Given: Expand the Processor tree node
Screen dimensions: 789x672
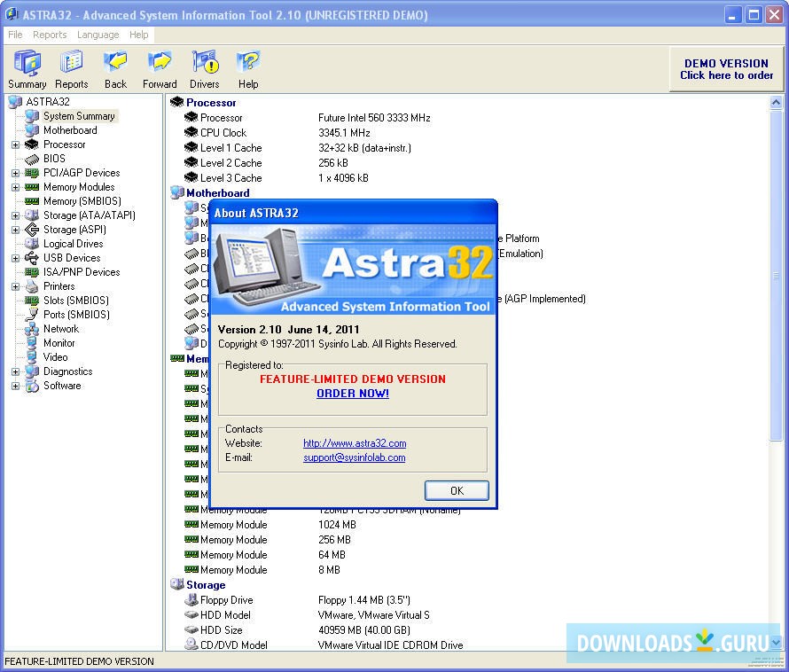Looking at the screenshot, I should [x=14, y=144].
